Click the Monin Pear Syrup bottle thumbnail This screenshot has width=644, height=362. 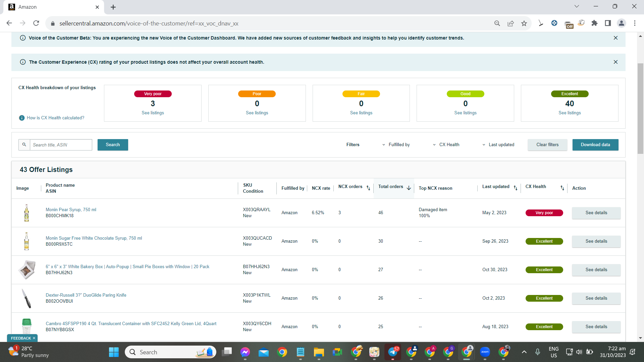[26, 213]
